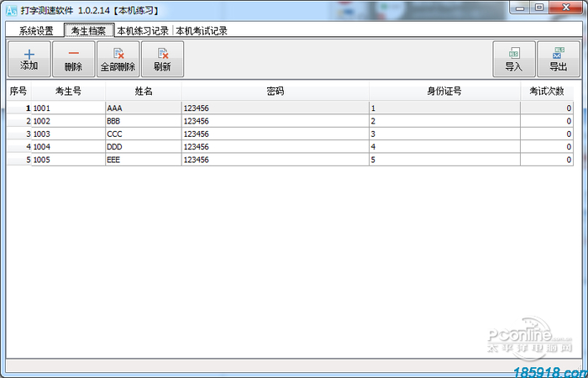Click the 导出 export button
Image resolution: width=588 pixels, height=378 pixels.
(559, 60)
